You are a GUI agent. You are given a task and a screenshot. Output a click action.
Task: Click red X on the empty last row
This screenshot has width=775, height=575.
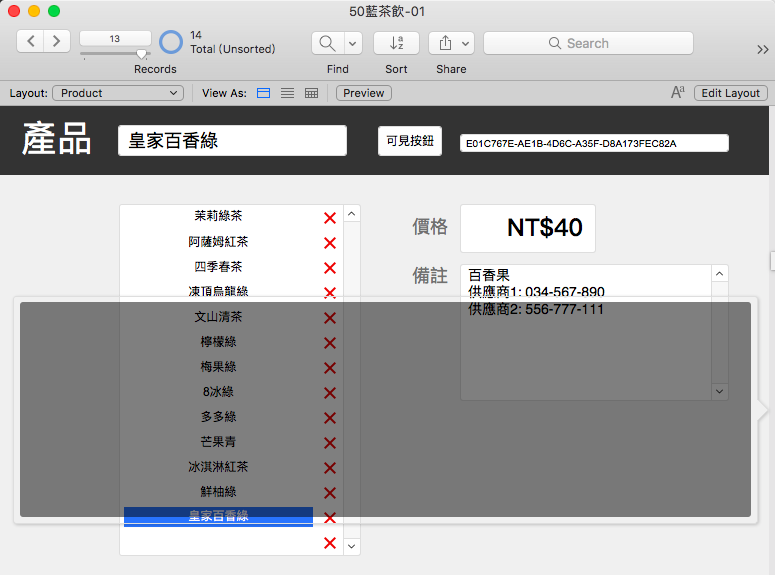330,543
